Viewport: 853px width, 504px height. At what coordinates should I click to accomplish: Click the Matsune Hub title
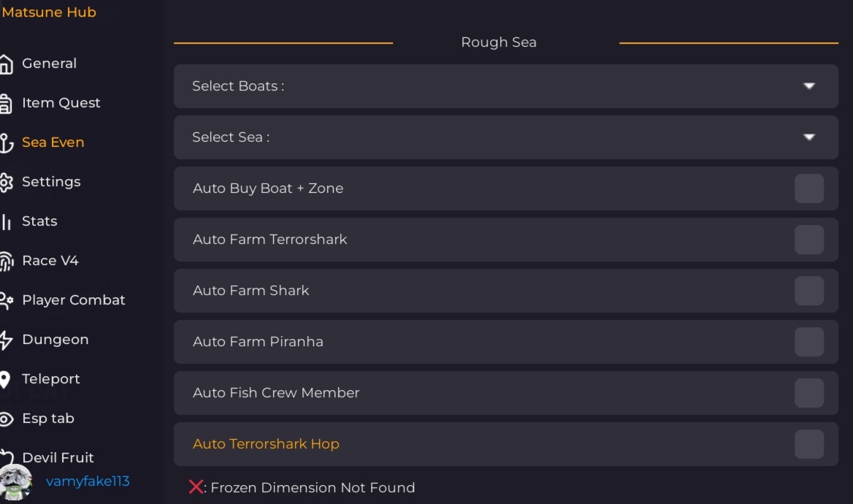pos(49,12)
